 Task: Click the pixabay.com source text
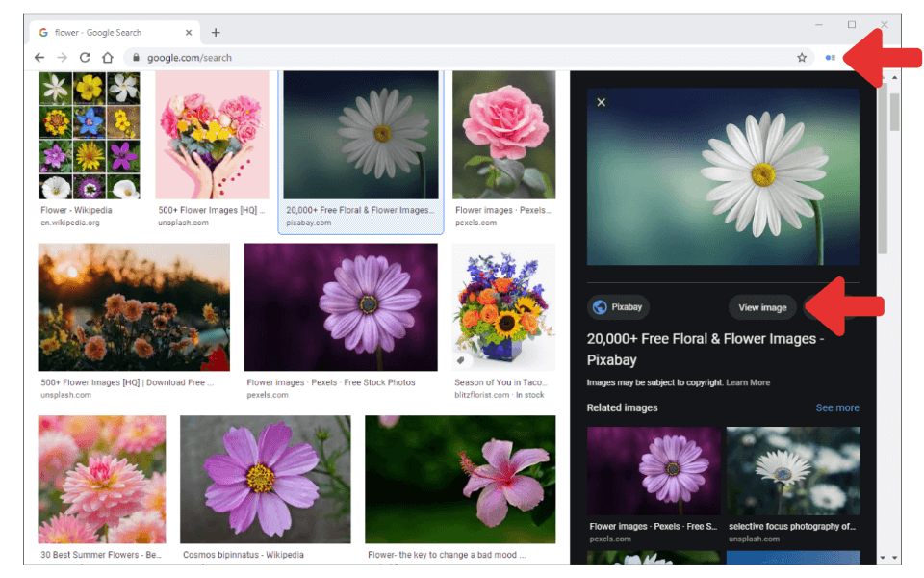point(309,223)
